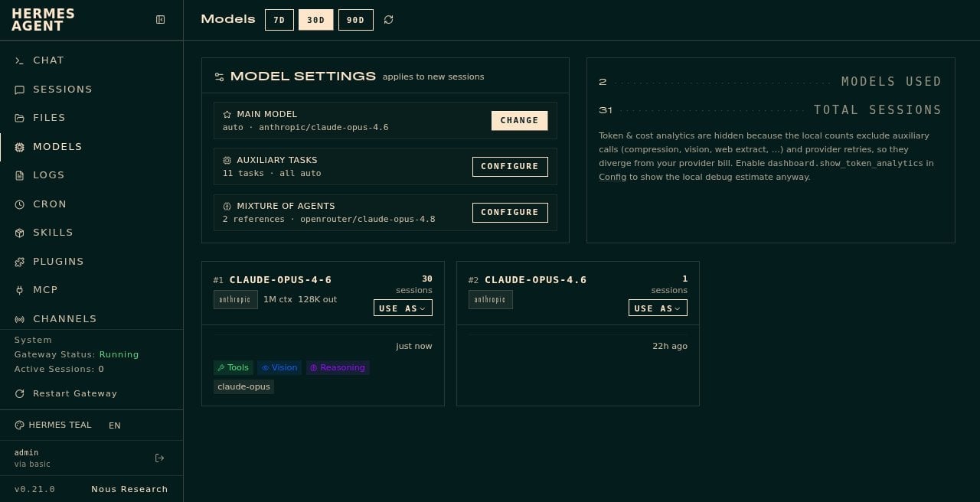Click the Hermes Agent logo
This screenshot has height=502, width=980.
(x=43, y=20)
